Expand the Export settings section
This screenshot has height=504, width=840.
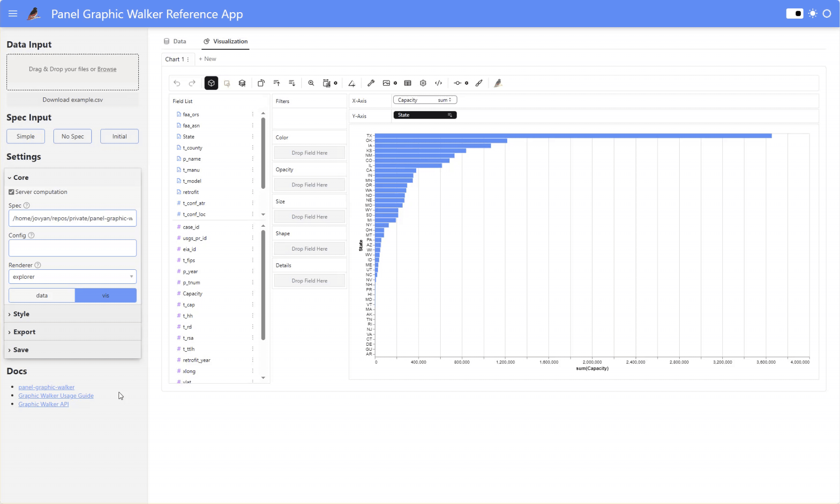[x=73, y=332]
